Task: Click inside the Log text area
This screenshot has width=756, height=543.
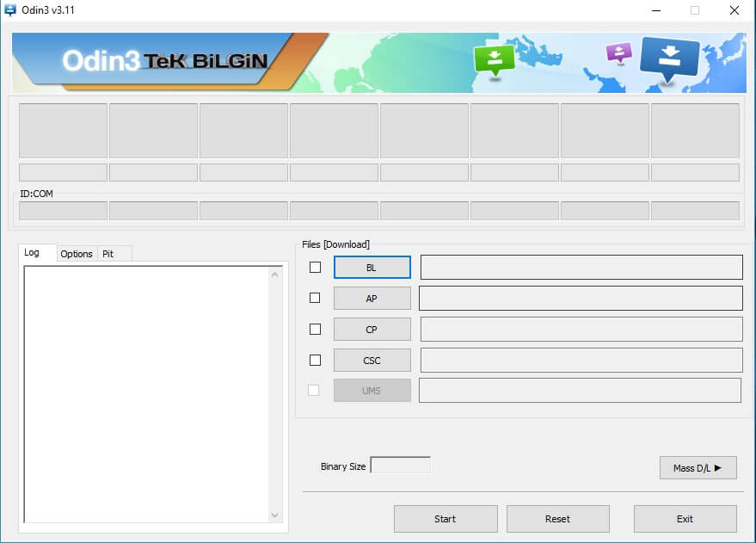Action: click(146, 394)
